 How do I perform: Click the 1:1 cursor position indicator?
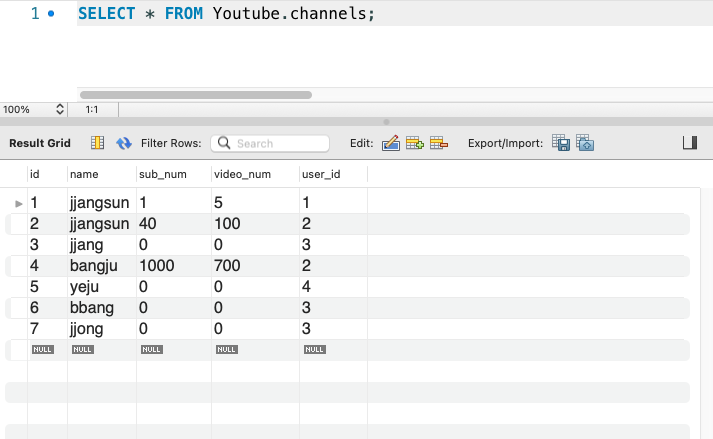[92, 110]
